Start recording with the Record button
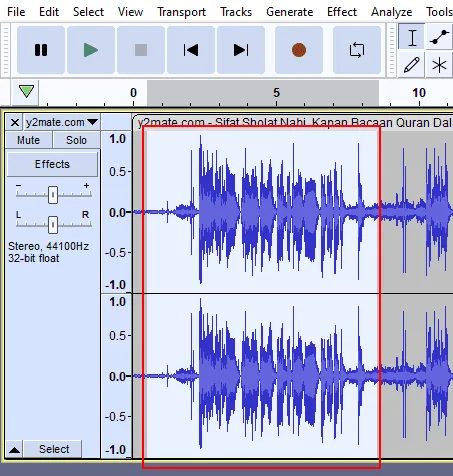 tap(299, 50)
